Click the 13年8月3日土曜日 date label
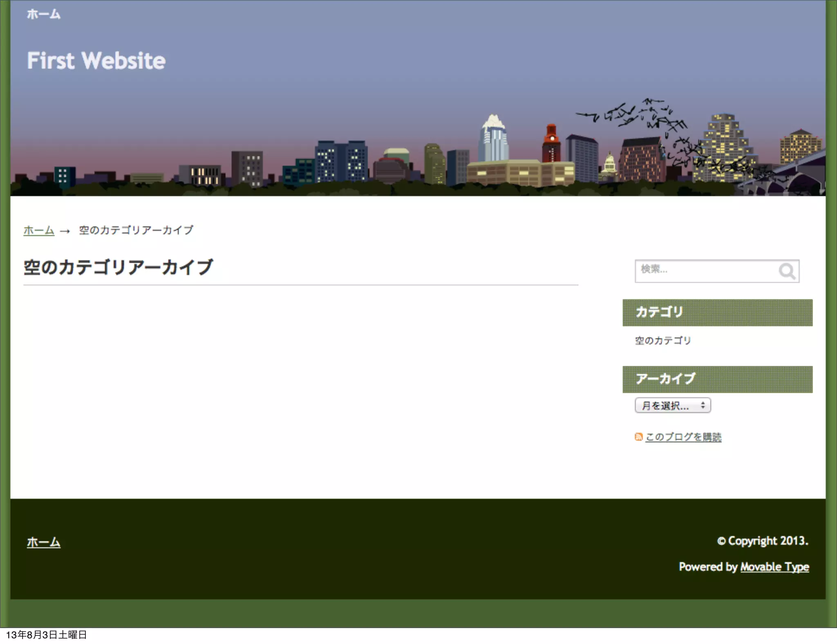 coord(47,635)
